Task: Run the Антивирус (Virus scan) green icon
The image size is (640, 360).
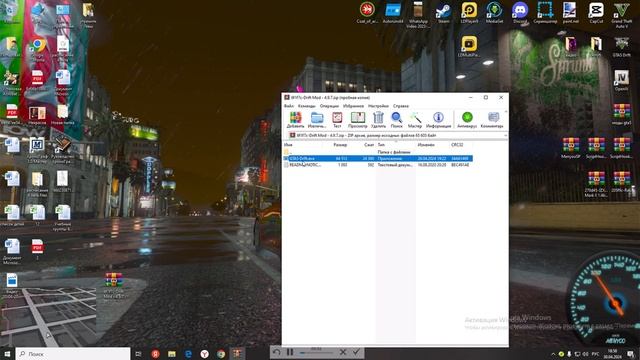Action: click(467, 120)
